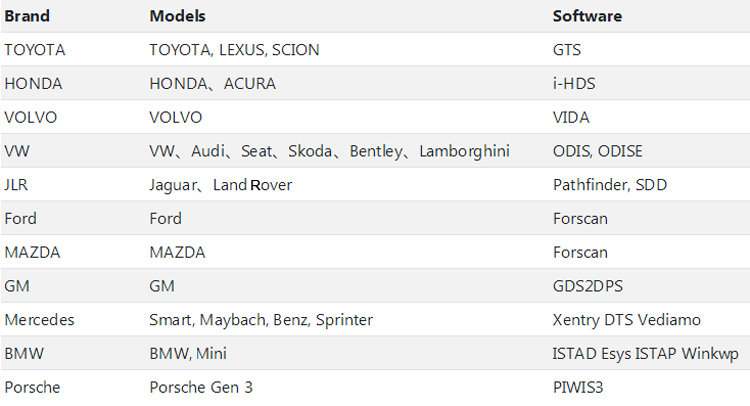Click the ODIS, ODISE software cell

[597, 151]
